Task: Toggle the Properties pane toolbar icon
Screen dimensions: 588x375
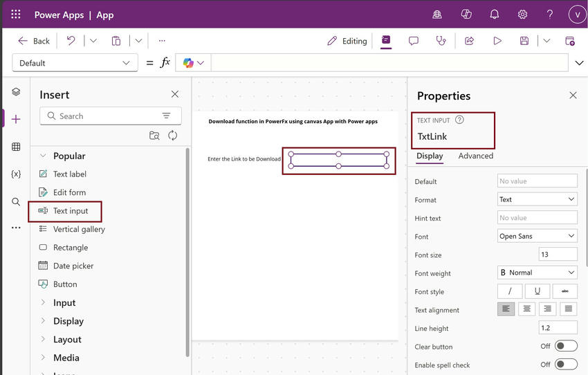Action: pos(386,41)
